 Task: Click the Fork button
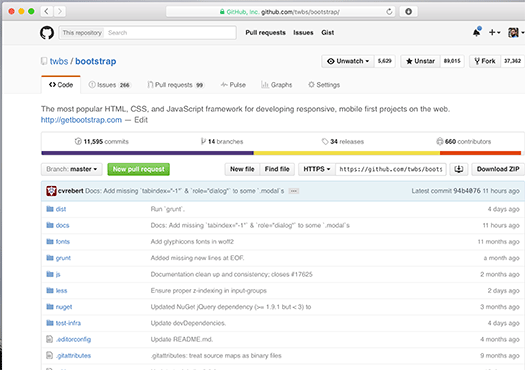485,61
